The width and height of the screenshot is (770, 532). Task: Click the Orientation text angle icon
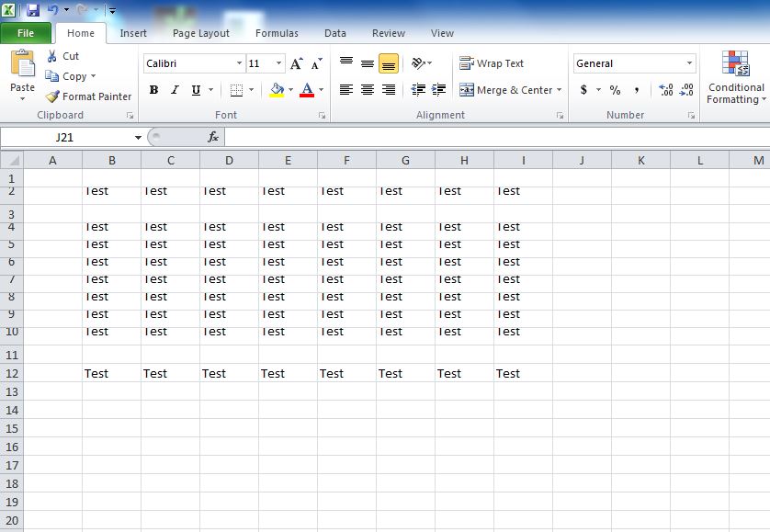point(418,62)
